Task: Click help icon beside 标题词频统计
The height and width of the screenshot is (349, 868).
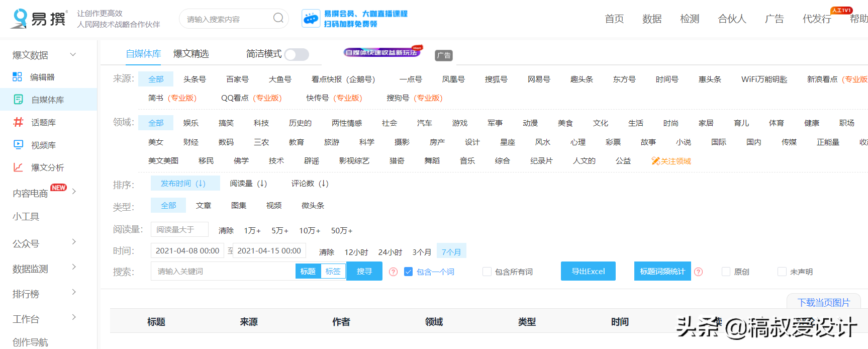Action: pyautogui.click(x=698, y=272)
